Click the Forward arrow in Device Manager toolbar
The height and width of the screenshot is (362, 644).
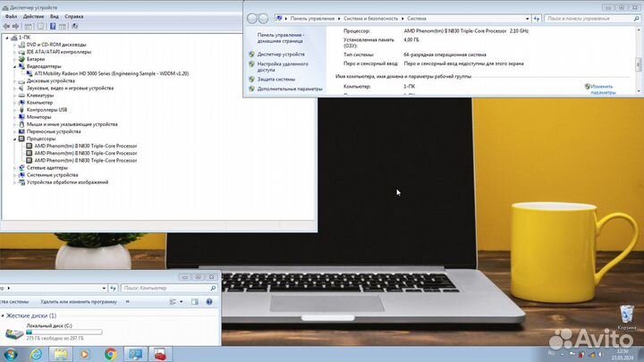point(15,26)
